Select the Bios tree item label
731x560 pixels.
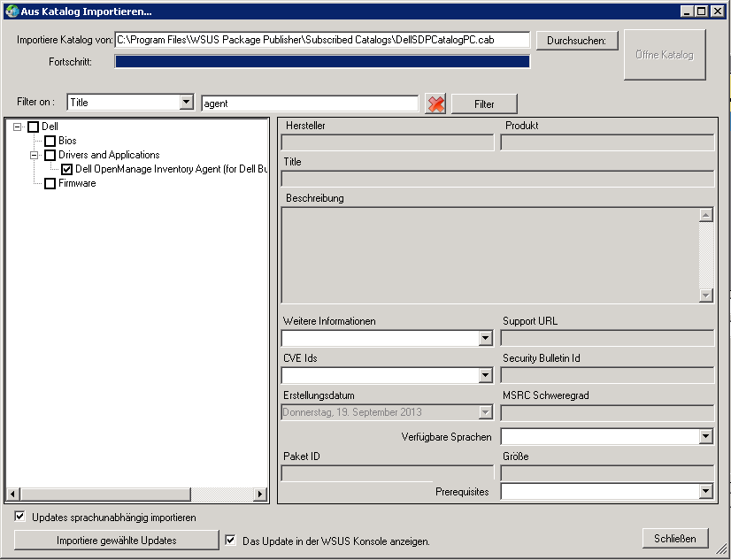coord(67,141)
